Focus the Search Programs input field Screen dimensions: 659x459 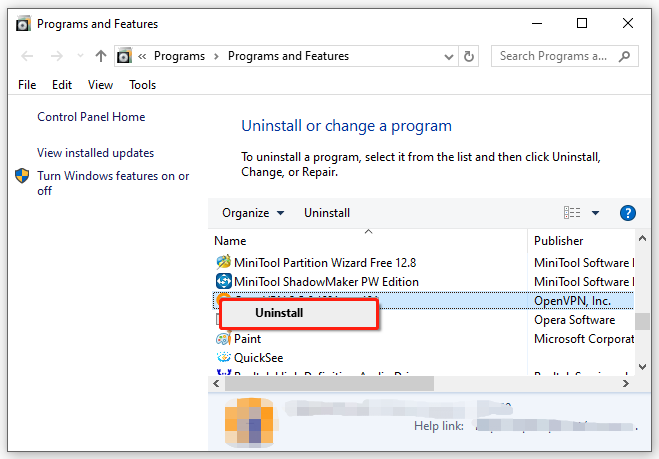coord(553,56)
